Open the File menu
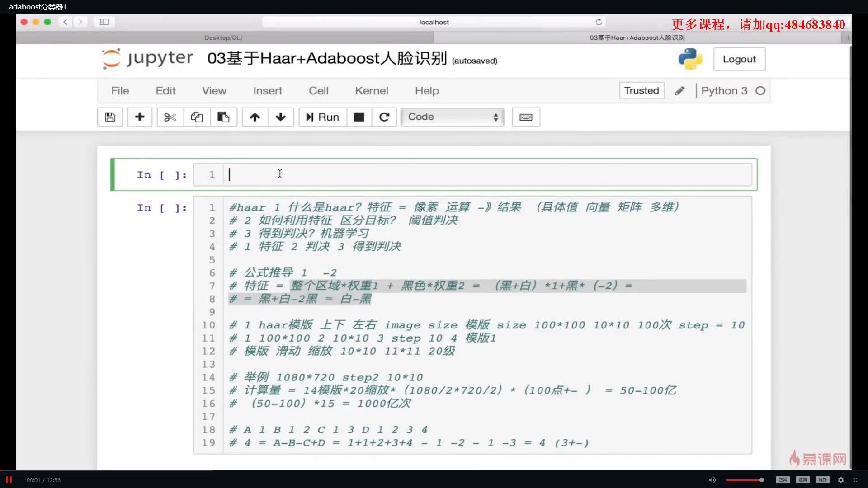The height and width of the screenshot is (488, 868). 120,90
